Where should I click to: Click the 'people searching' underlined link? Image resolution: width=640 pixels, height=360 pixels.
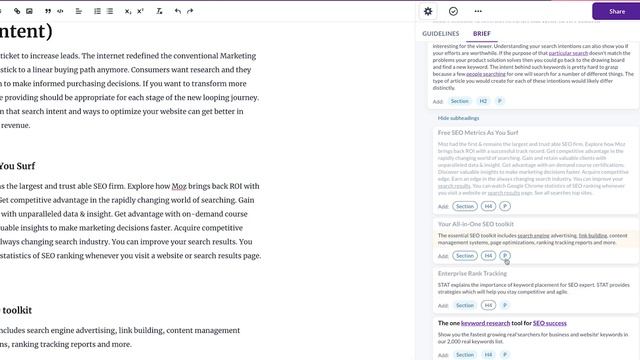(x=486, y=74)
